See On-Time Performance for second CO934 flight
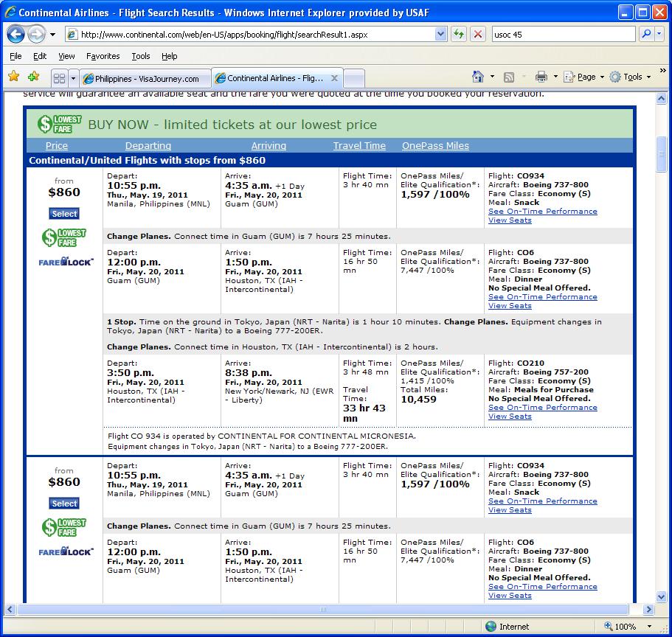 [x=543, y=501]
